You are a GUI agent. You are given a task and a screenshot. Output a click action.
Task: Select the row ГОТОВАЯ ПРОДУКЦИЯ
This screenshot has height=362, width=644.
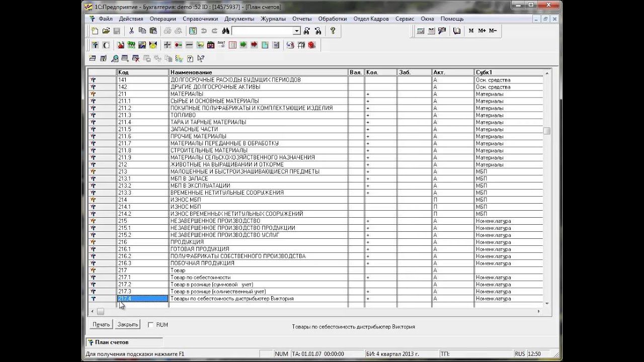[316, 249]
